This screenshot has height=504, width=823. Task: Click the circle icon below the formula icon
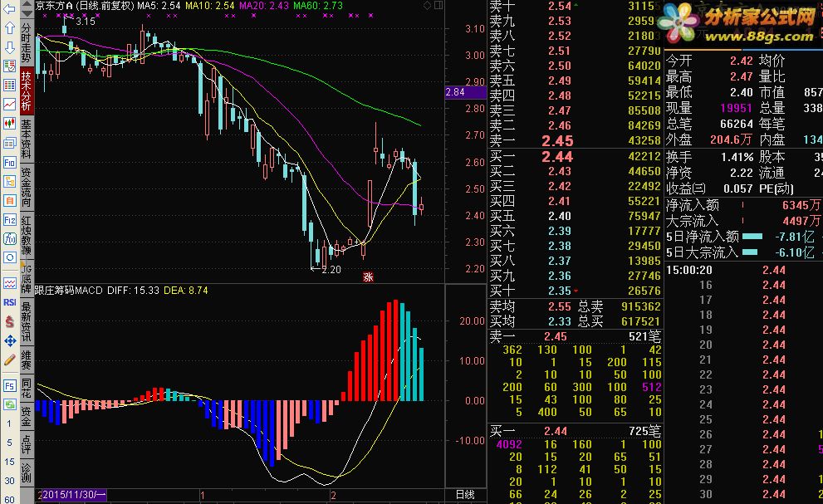9,257
